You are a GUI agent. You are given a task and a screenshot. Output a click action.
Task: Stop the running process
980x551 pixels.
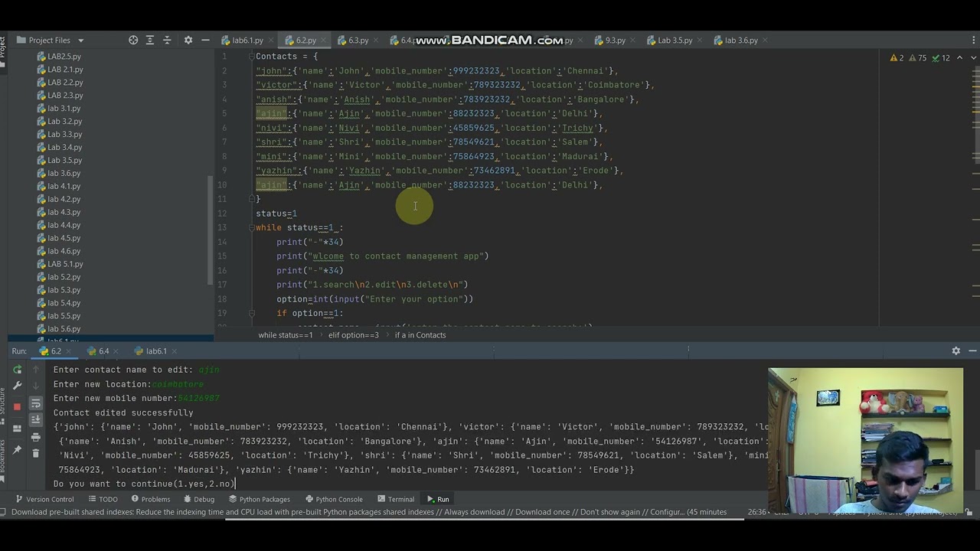coord(18,406)
